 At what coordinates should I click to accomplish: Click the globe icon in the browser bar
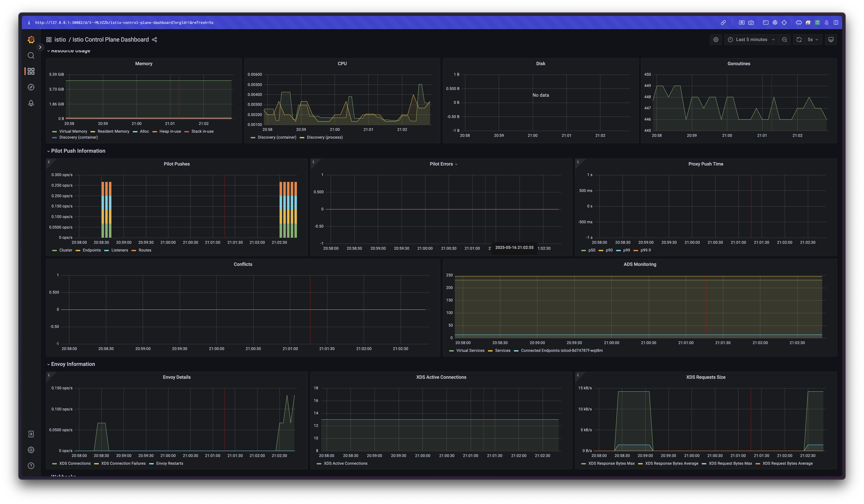tap(775, 23)
